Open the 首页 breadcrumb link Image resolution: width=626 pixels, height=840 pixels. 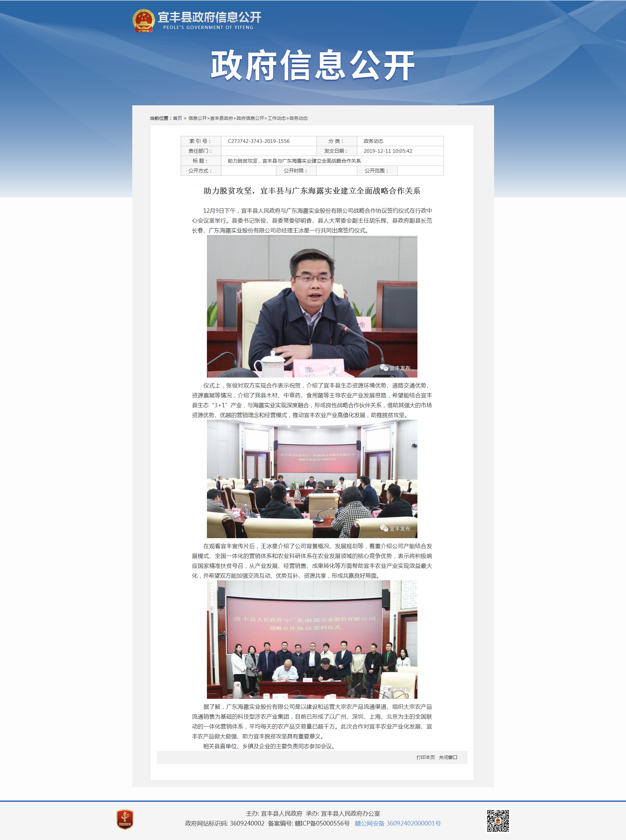[177, 118]
